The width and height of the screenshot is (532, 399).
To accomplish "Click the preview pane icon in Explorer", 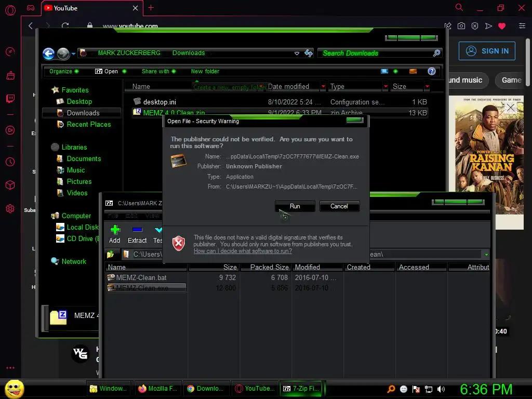I will [x=413, y=71].
